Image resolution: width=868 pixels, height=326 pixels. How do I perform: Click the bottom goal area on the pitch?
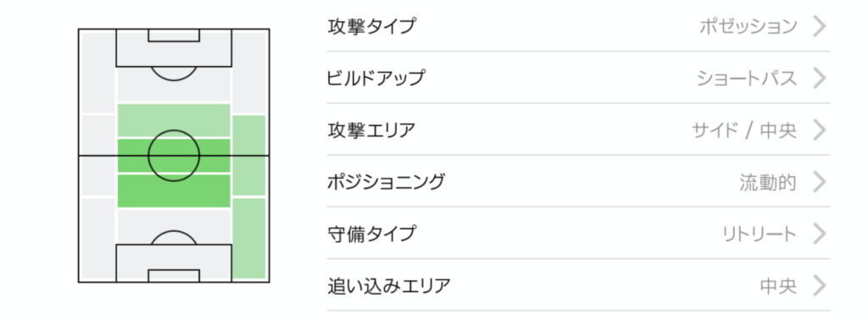click(x=174, y=276)
